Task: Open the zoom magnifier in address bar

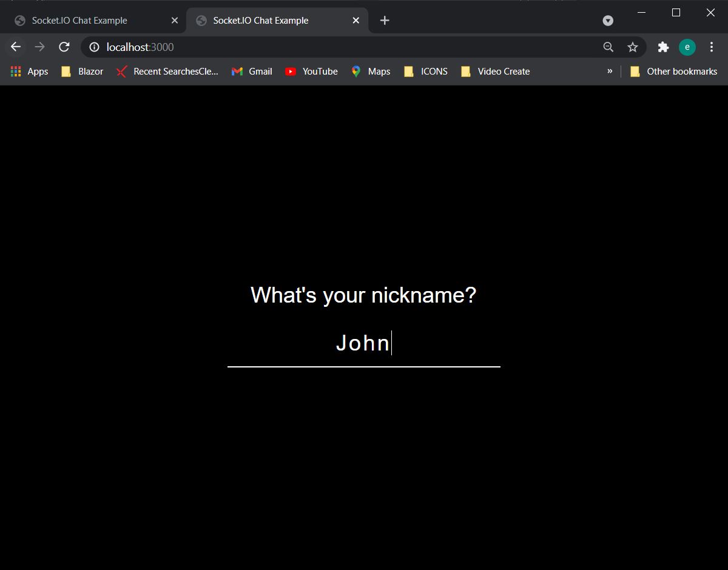Action: click(608, 47)
